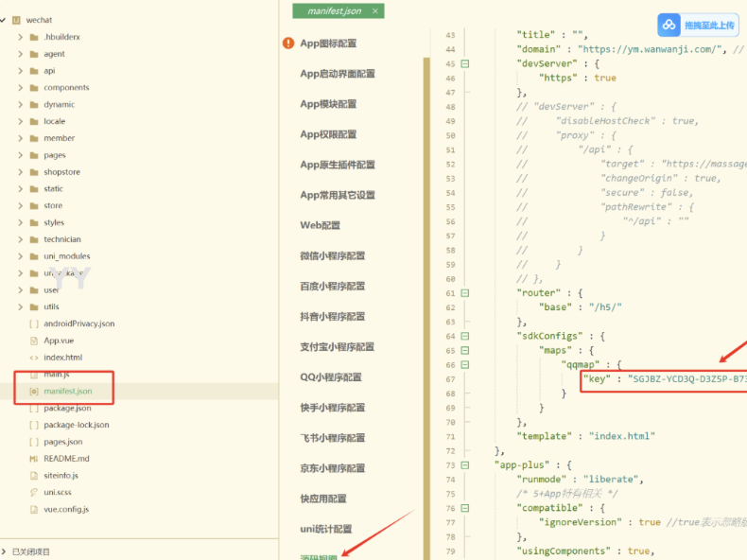
Task: Switch to the Web配置 section
Action: click(x=320, y=226)
